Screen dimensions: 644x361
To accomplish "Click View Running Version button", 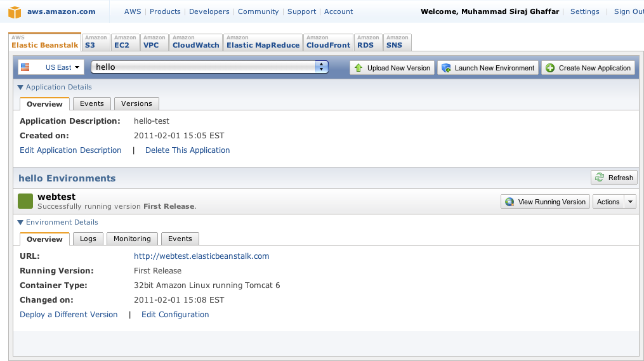I will point(545,202).
